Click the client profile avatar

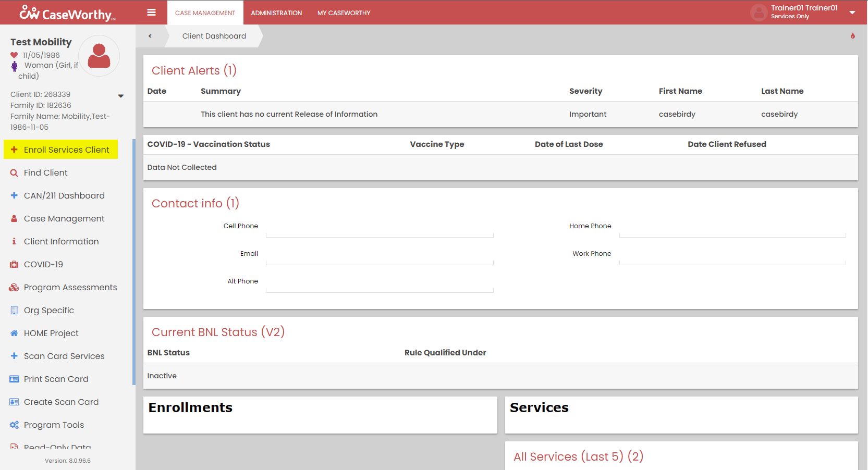[x=99, y=56]
